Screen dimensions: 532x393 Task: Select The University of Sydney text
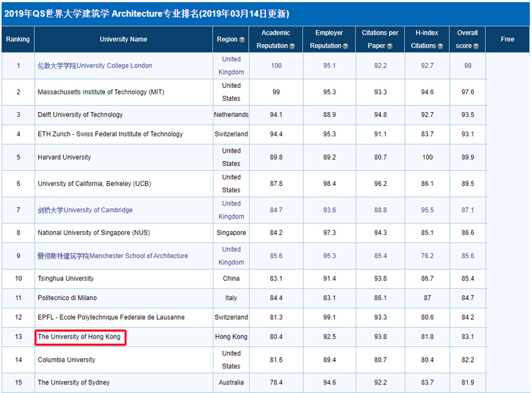(x=74, y=382)
